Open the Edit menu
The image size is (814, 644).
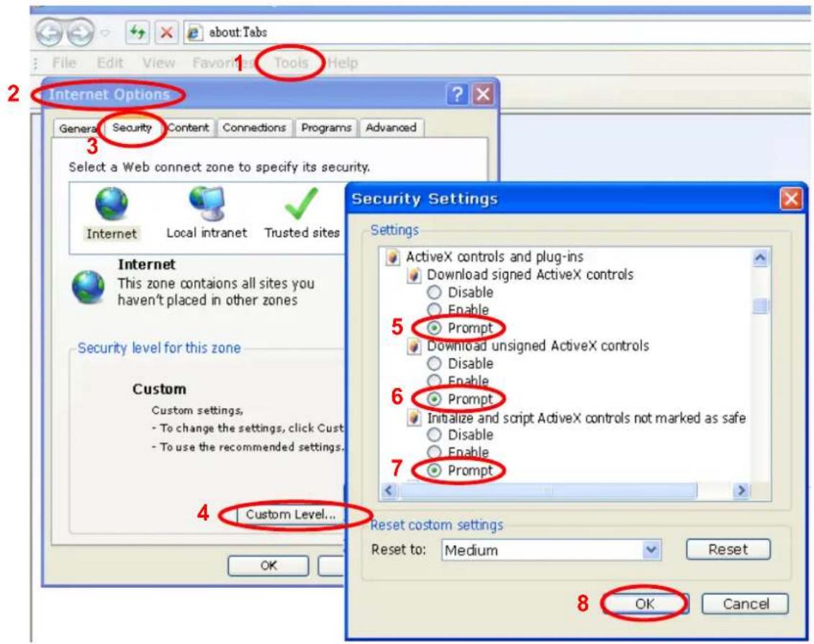tap(110, 63)
